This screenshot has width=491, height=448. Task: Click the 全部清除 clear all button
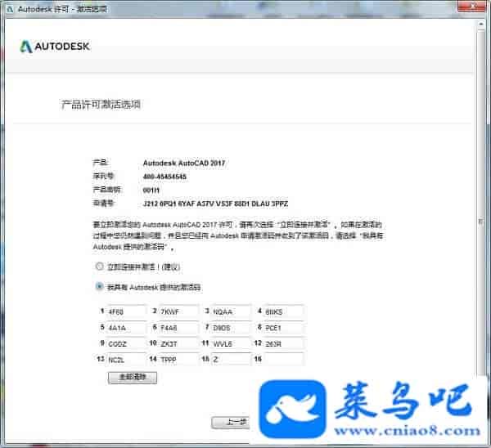coord(133,378)
